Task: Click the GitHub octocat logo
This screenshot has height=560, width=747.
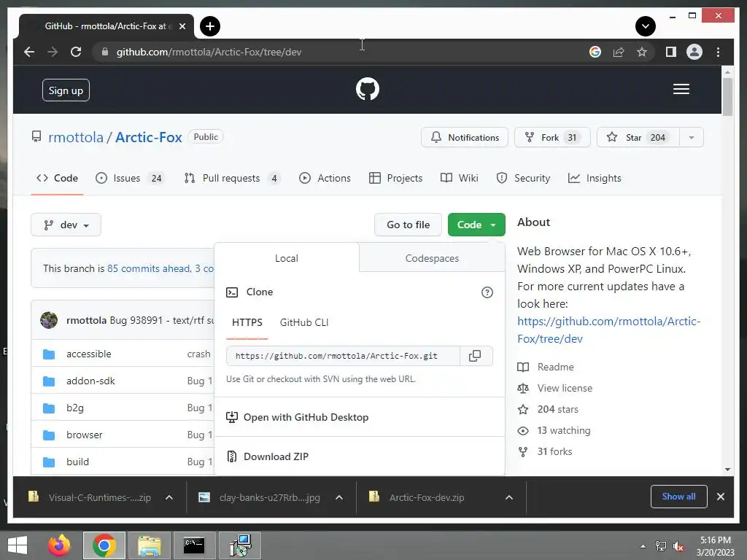Action: [368, 89]
